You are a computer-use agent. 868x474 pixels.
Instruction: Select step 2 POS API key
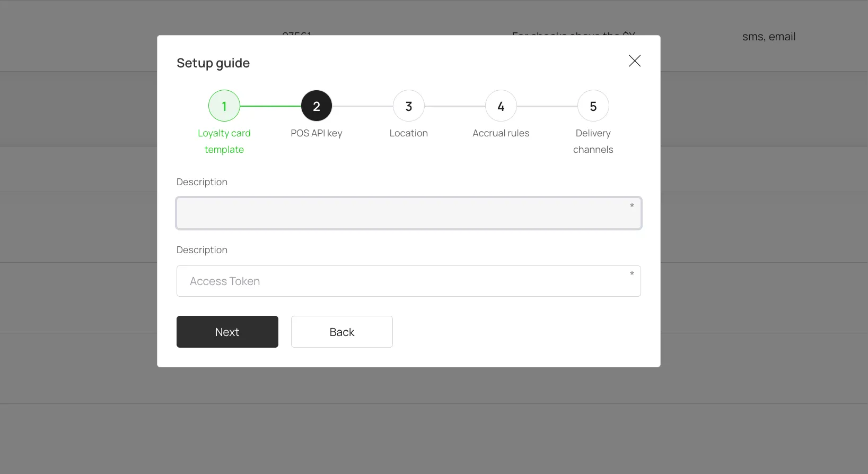click(x=317, y=106)
